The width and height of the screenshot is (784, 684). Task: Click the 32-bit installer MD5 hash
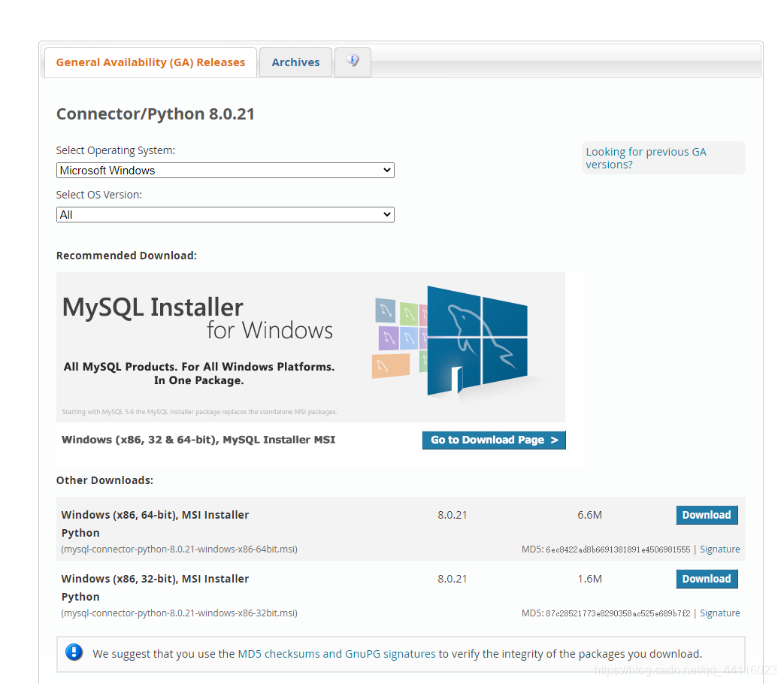[618, 613]
